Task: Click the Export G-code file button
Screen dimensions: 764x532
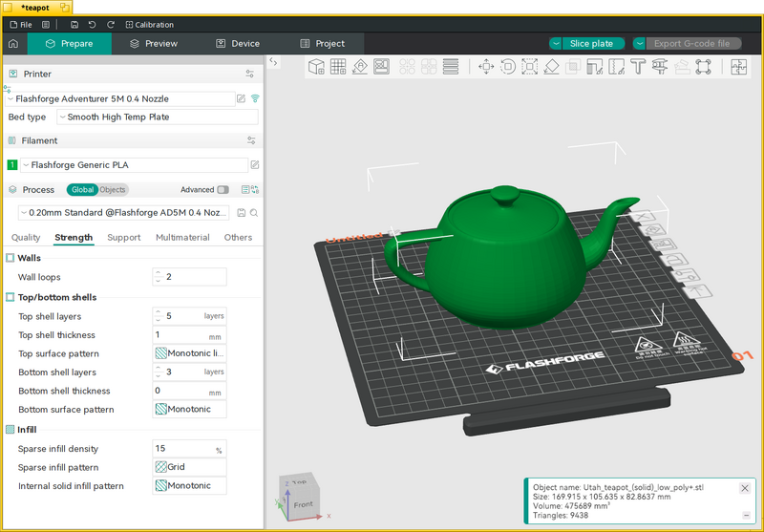Action: click(x=693, y=44)
